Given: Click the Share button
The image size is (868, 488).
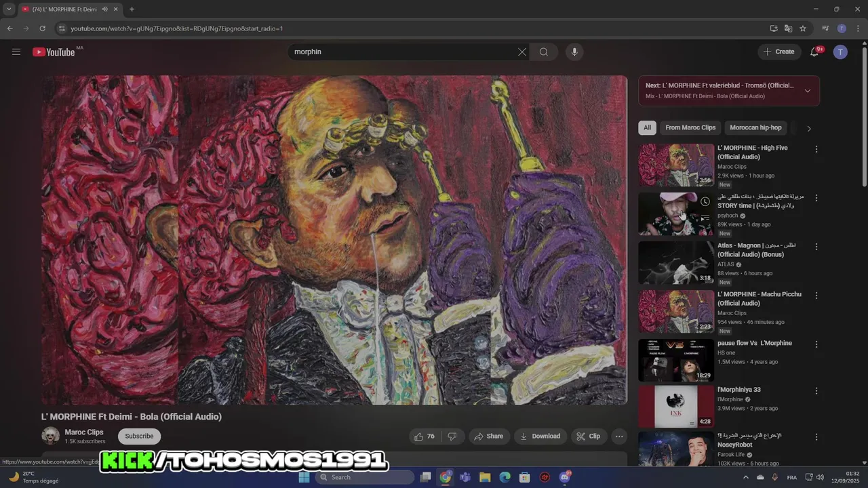Looking at the screenshot, I should [488, 436].
